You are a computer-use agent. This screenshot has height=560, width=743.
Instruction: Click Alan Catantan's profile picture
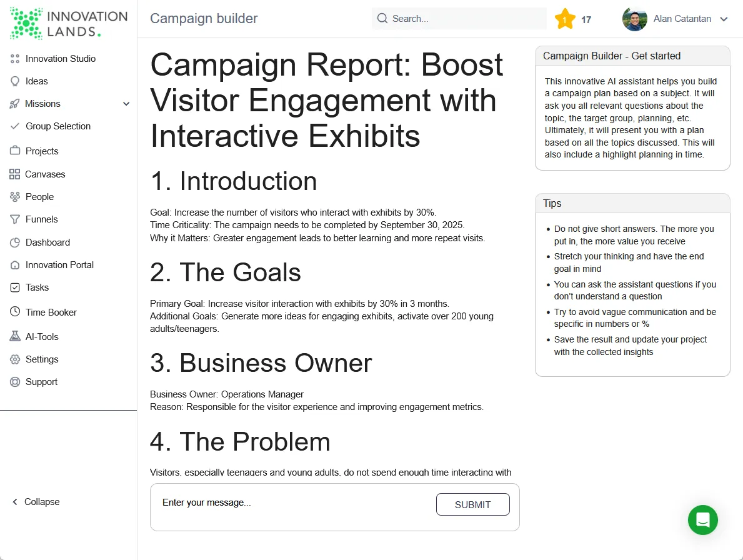coord(634,19)
